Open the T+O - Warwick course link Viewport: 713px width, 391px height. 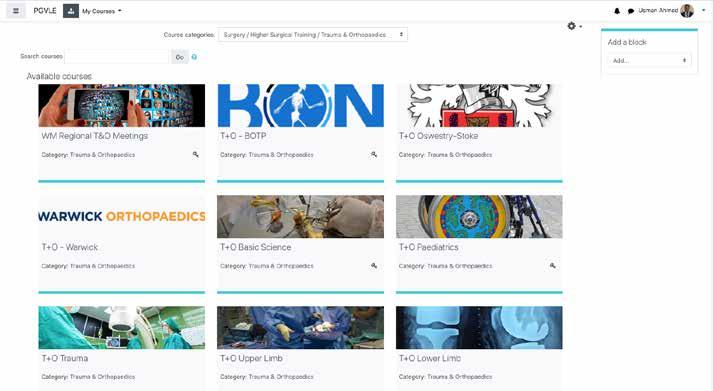pyautogui.click(x=70, y=247)
